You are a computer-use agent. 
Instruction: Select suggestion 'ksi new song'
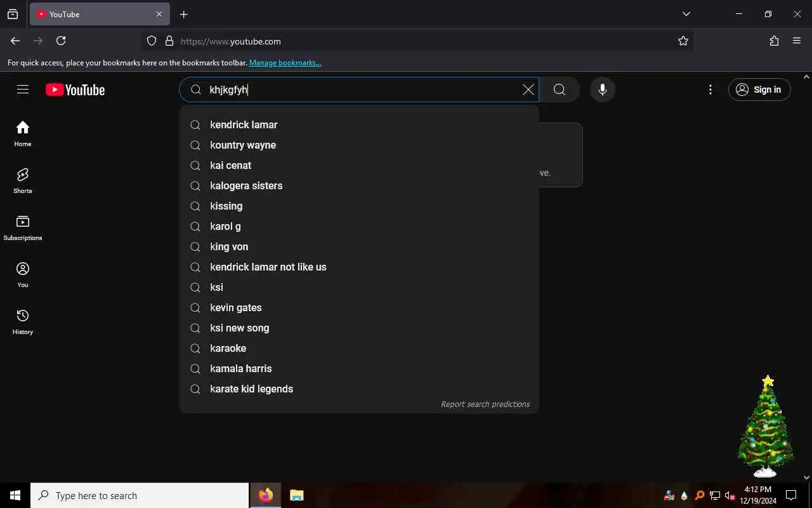[x=359, y=328]
